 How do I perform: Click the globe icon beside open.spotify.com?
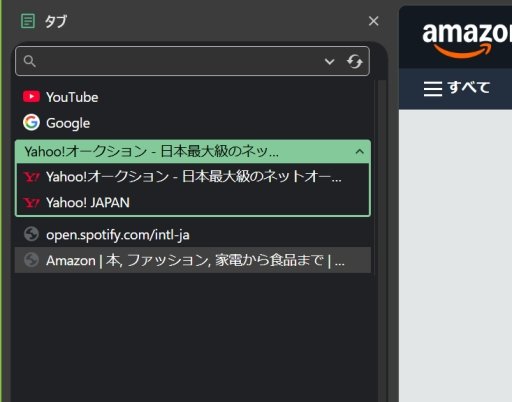coord(31,234)
